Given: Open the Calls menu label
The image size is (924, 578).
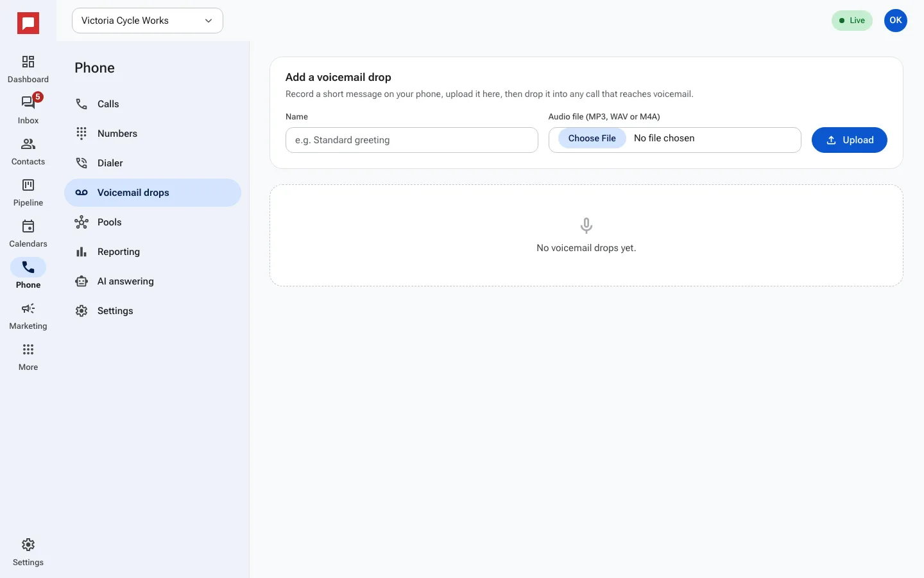Looking at the screenshot, I should click(x=108, y=104).
